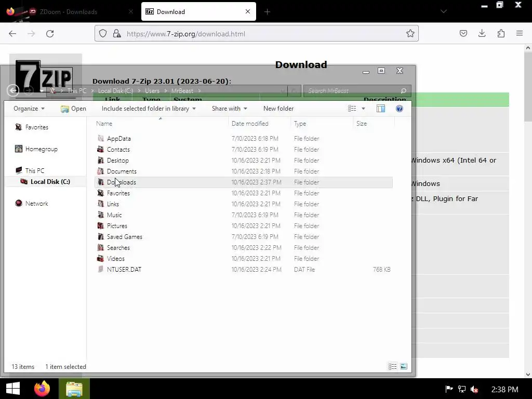Select the 7-Zip Download tab

(198, 11)
